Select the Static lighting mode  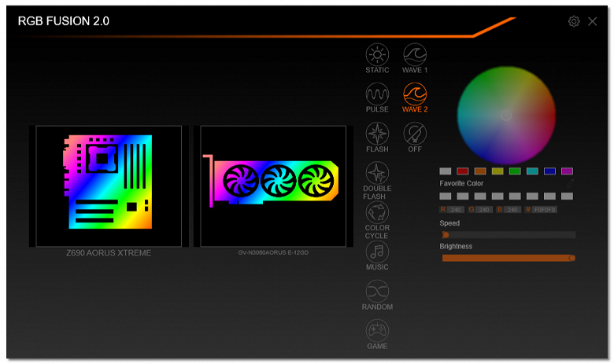[377, 58]
